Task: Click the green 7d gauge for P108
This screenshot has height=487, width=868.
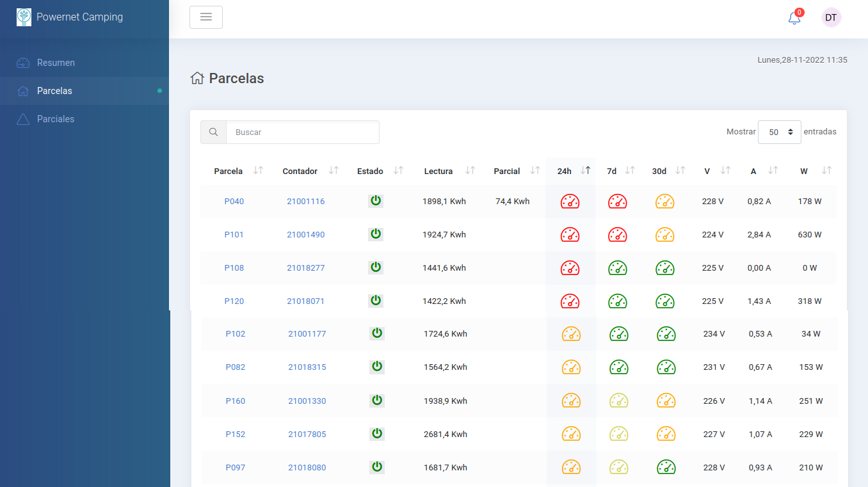Action: point(617,268)
